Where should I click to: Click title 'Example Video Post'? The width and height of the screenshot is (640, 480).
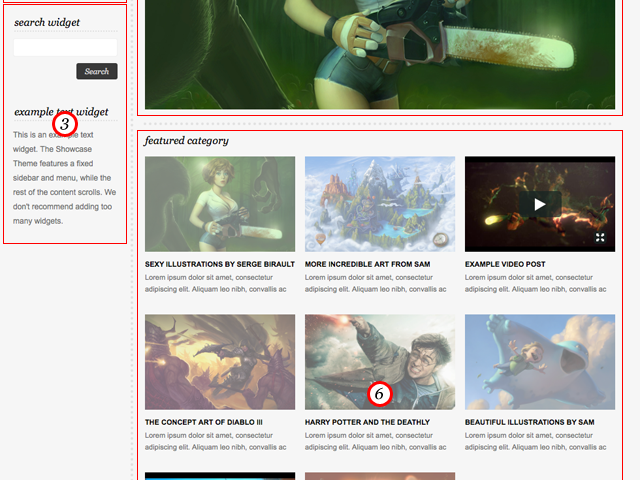(x=505, y=264)
